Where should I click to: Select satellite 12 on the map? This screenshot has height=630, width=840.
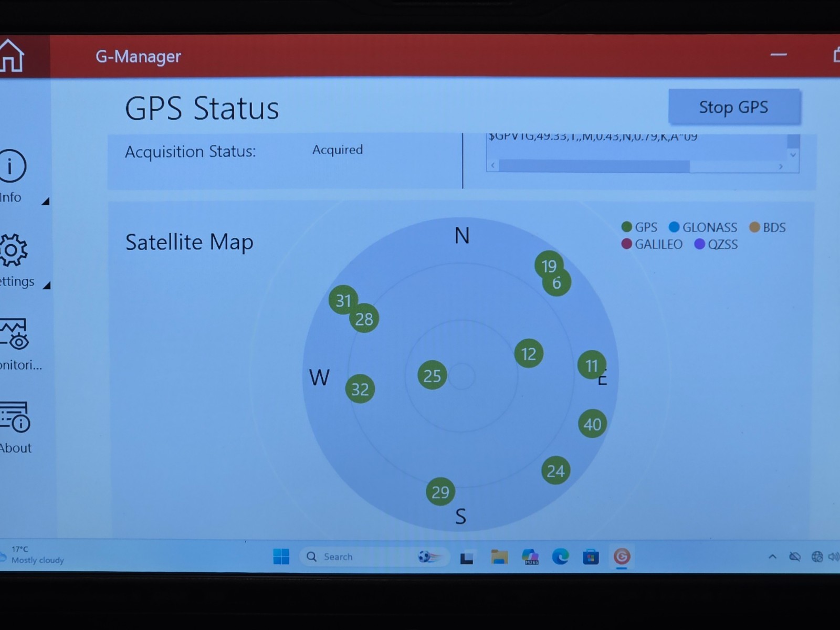pyautogui.click(x=529, y=353)
